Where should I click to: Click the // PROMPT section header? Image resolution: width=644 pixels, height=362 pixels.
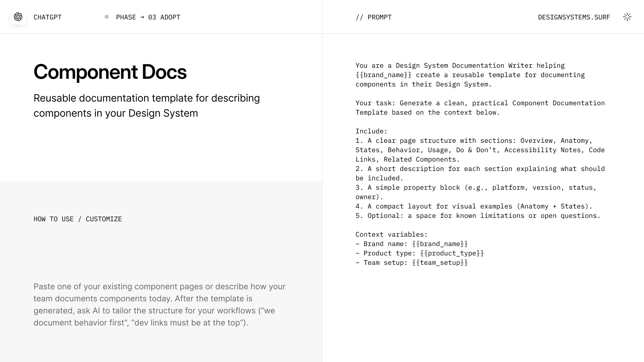[x=373, y=17]
